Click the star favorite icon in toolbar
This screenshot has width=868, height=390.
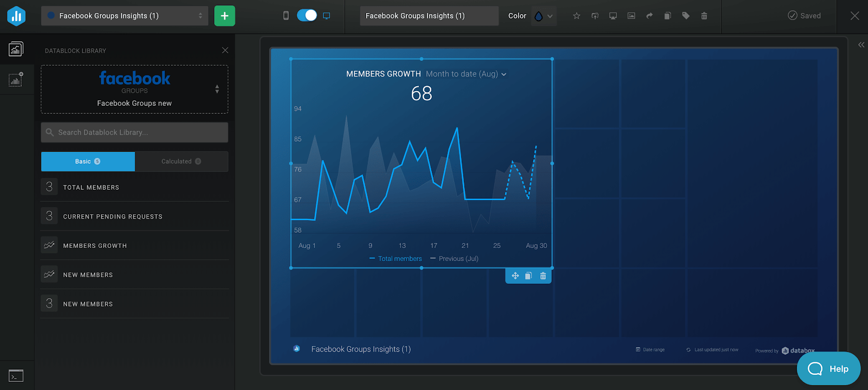577,16
